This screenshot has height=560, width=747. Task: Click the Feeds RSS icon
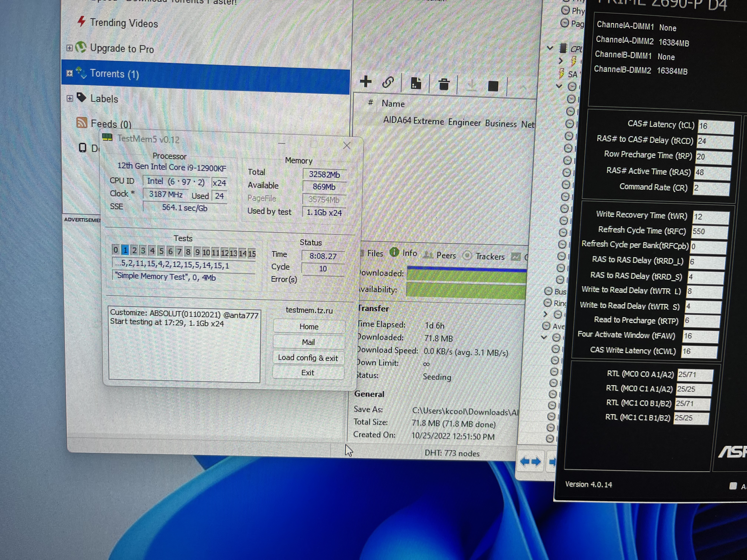click(82, 123)
